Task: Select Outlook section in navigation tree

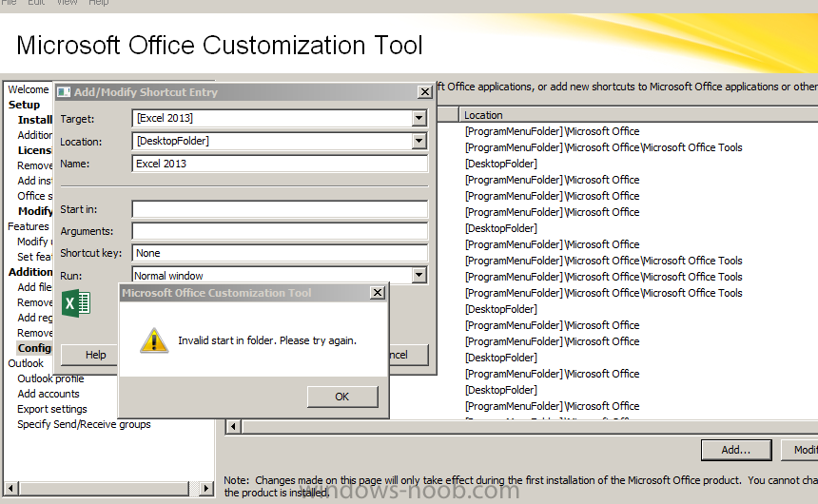Action: coord(26,363)
